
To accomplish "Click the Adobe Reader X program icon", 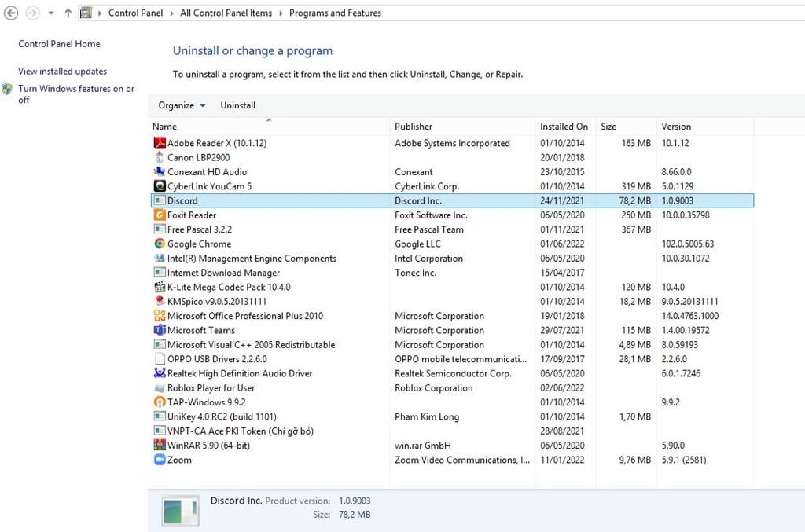I will (160, 142).
